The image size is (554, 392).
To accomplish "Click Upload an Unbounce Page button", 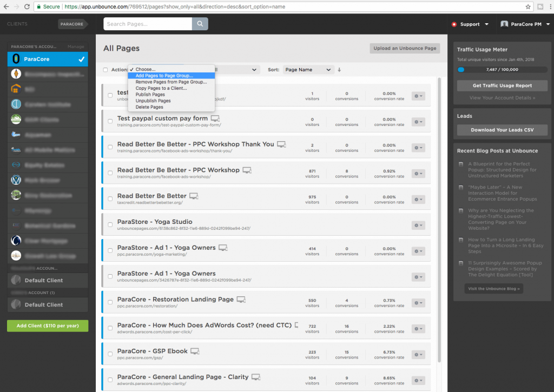I will 405,48.
